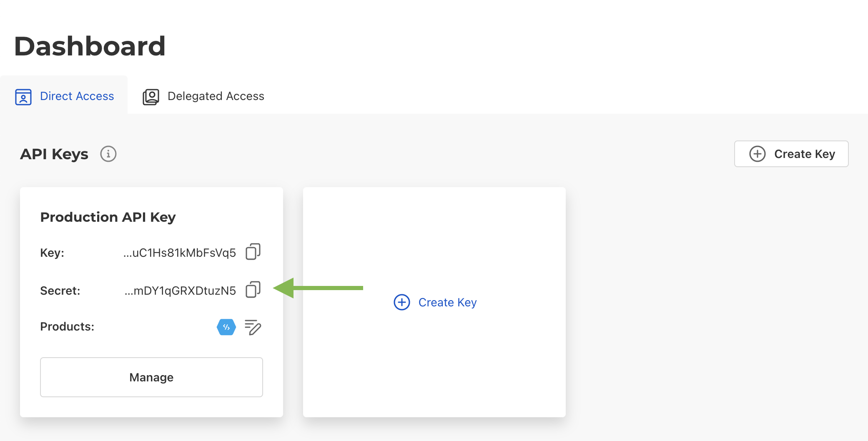Click the Products label in the key card

[x=67, y=326]
